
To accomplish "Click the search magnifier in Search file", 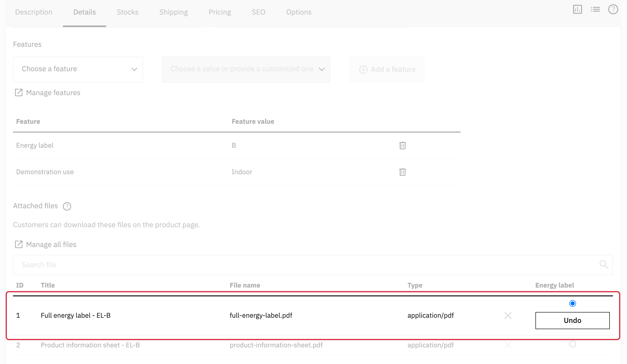I will coord(604,265).
